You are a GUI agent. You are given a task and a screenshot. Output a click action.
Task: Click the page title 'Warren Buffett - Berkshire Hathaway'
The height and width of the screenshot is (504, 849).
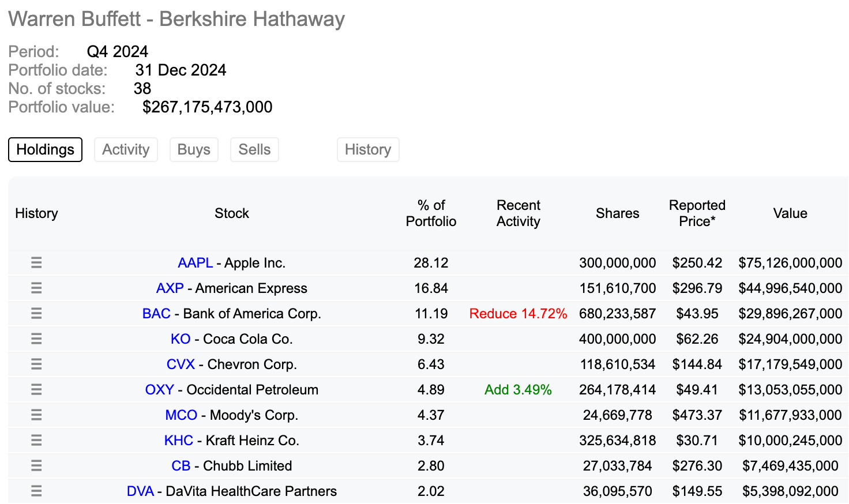pos(176,19)
